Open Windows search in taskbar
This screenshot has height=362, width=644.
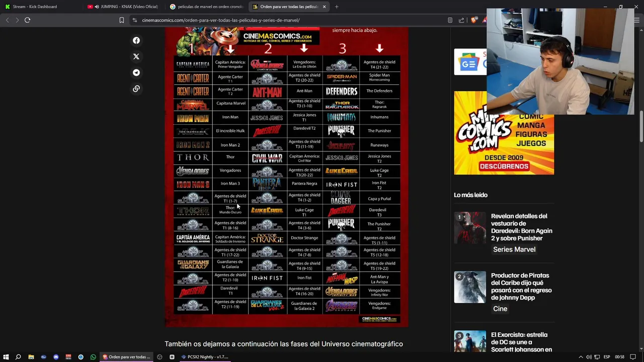tap(18, 357)
